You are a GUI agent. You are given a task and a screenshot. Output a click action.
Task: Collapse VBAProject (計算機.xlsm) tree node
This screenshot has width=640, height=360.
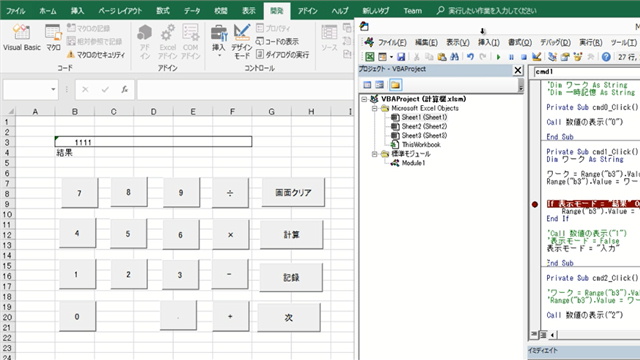click(364, 99)
